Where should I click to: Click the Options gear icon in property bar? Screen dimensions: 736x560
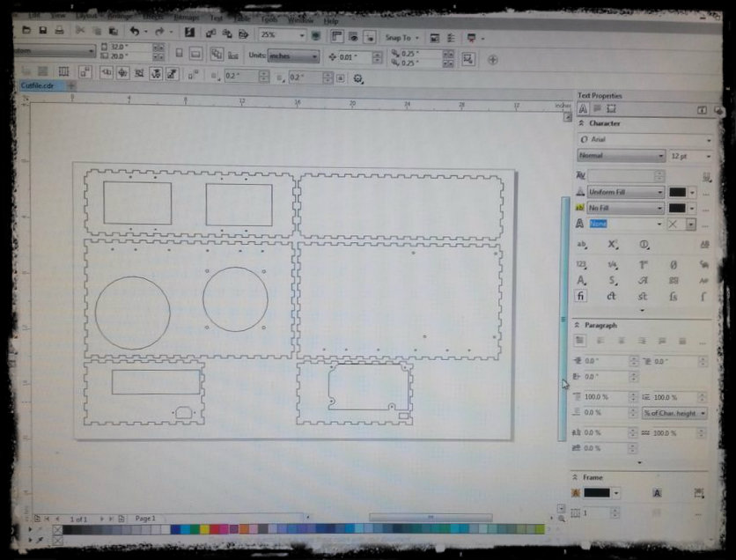[357, 79]
